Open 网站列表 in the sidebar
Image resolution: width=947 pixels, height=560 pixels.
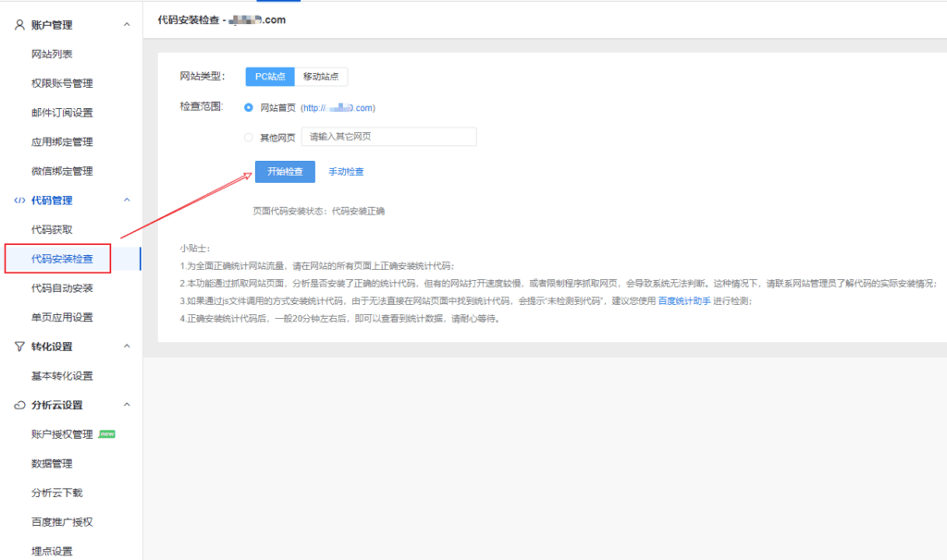pos(52,55)
